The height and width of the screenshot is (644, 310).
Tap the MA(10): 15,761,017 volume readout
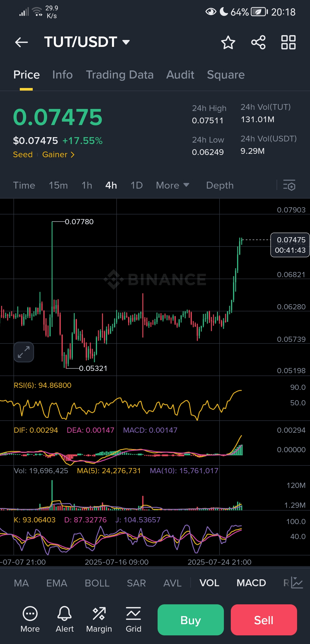point(184,471)
